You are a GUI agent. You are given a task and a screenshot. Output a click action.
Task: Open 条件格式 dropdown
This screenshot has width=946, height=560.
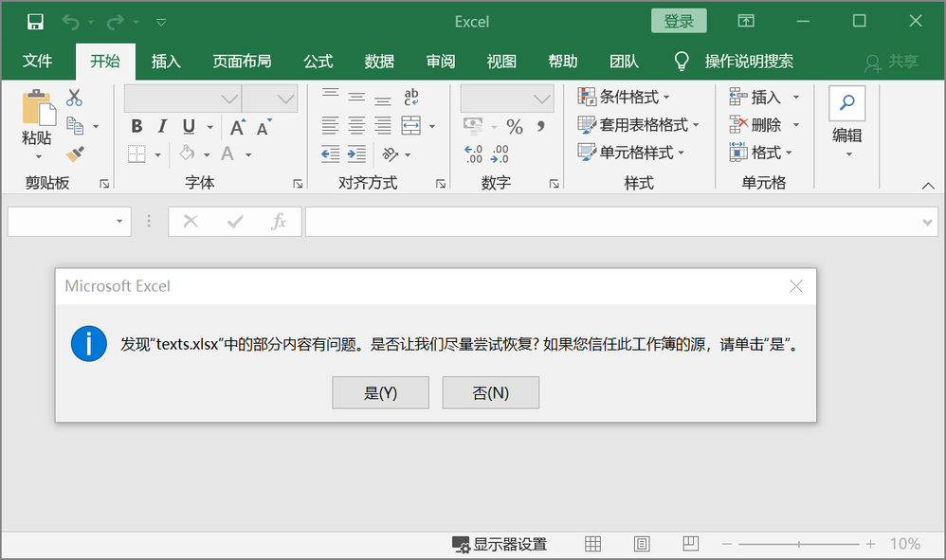(x=624, y=97)
